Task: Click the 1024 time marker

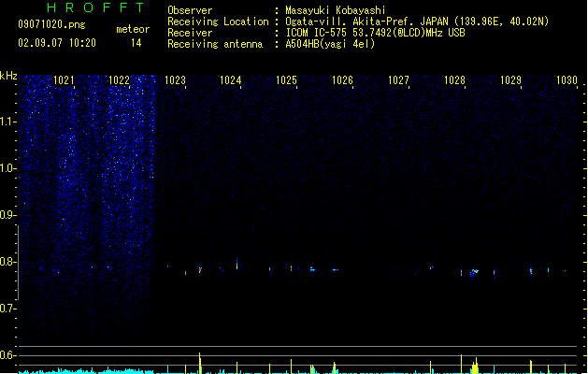Action: pyautogui.click(x=230, y=80)
